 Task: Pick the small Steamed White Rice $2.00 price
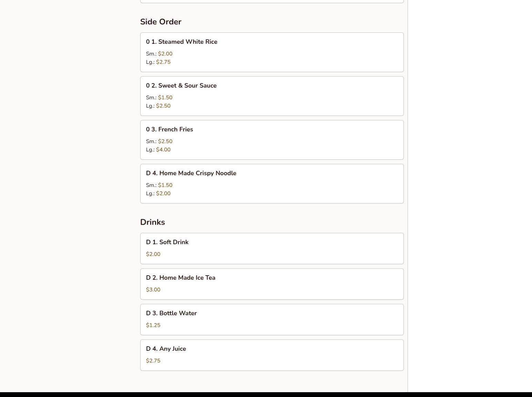(x=165, y=54)
